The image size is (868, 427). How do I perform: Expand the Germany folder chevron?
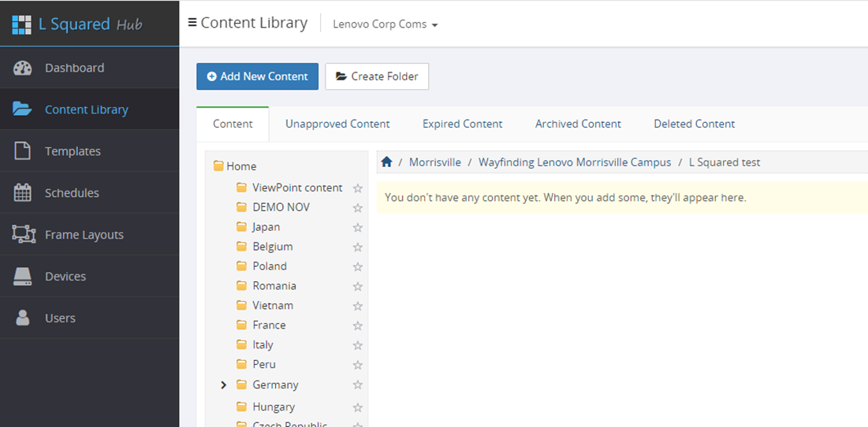click(x=224, y=384)
